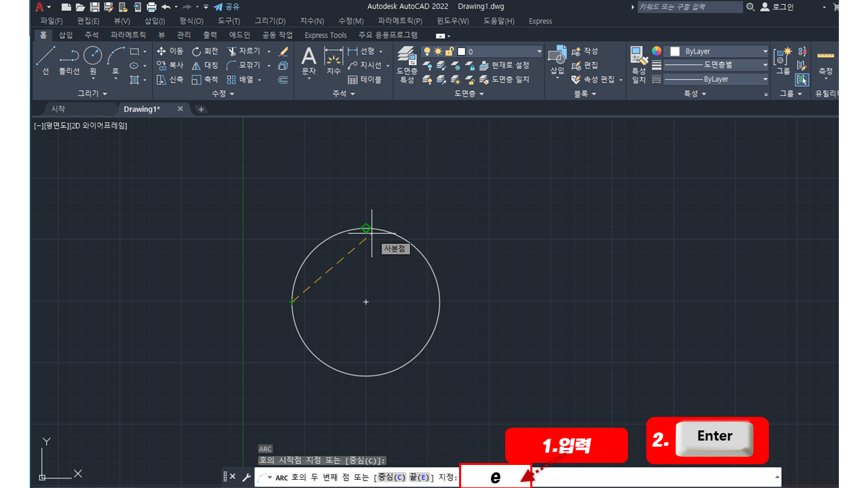Select the Scale (축척) tool
Screen dimensions: 868x488
click(x=205, y=79)
